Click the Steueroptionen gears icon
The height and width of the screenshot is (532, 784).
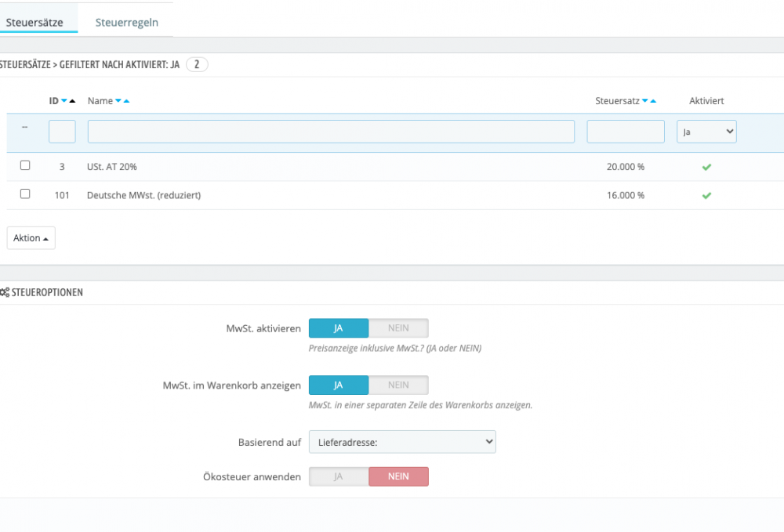pos(5,292)
